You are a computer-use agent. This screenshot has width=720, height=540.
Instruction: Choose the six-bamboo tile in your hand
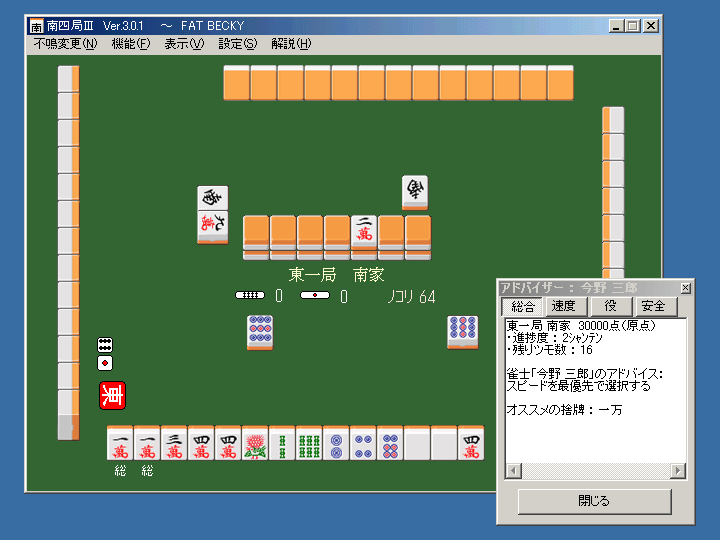[309, 443]
